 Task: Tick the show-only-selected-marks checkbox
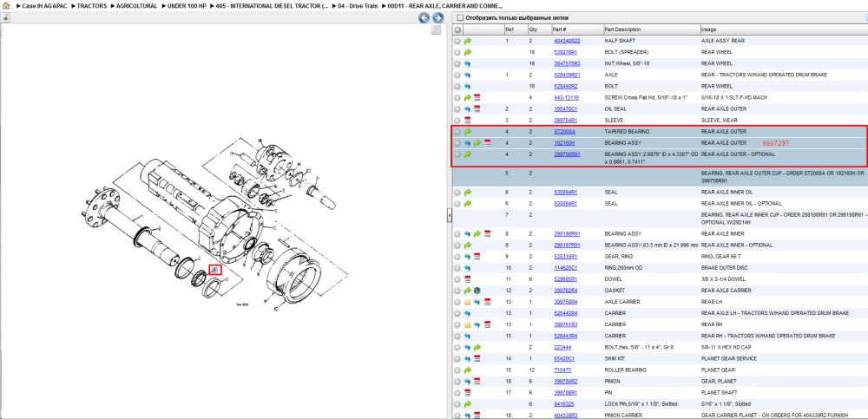point(459,18)
